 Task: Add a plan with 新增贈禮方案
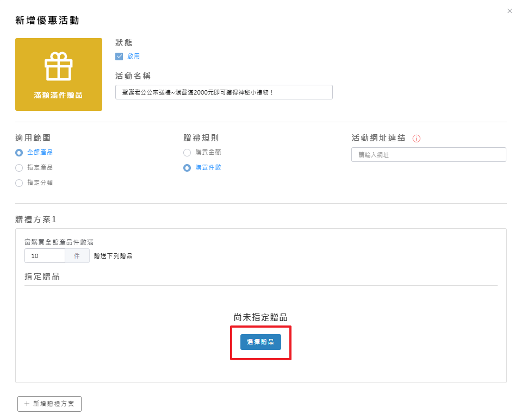(x=49, y=404)
